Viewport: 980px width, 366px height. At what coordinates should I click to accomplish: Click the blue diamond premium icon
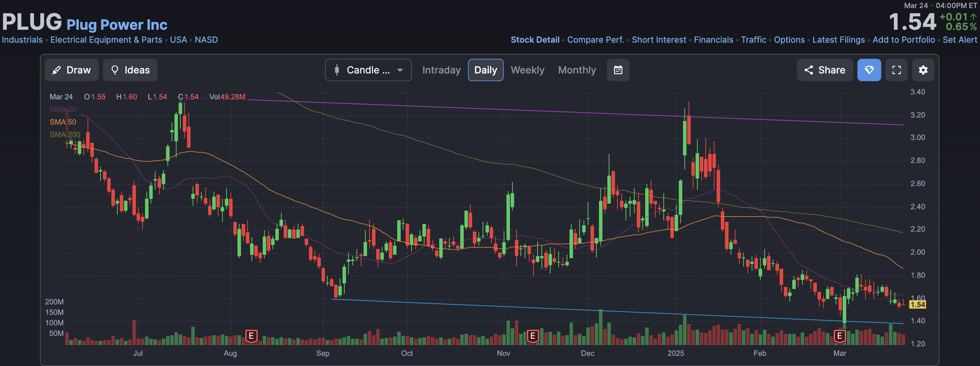click(869, 70)
